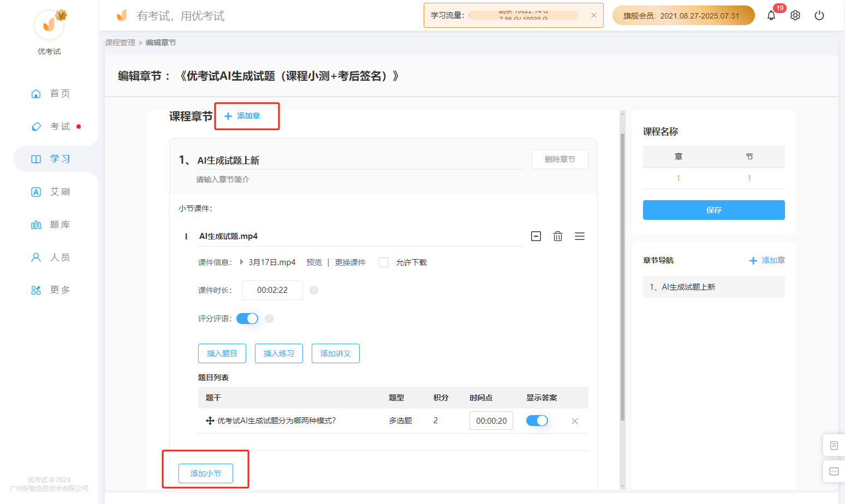Image resolution: width=845 pixels, height=504 pixels.
Task: Open the settings gear icon
Action: click(795, 15)
